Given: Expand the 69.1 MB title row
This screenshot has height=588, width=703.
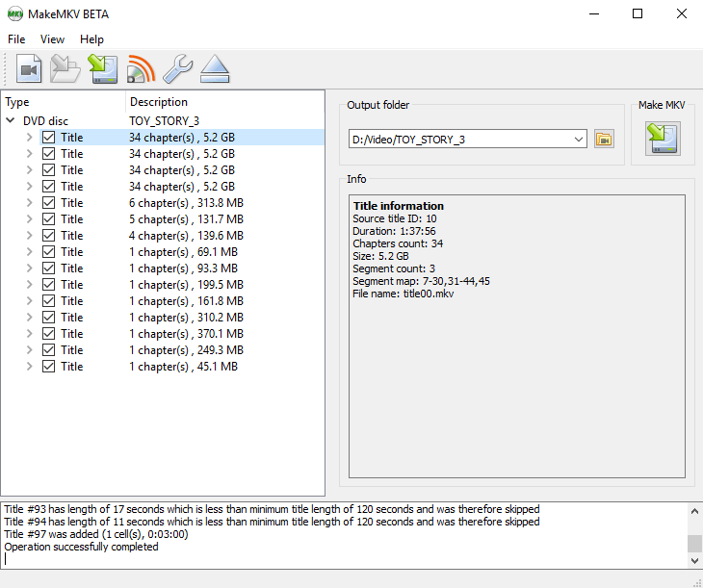Looking at the screenshot, I should click(30, 252).
